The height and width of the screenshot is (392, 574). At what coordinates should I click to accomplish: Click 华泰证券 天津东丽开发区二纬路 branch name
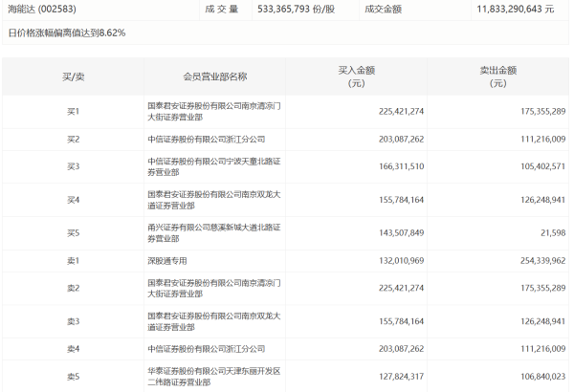coord(214,377)
